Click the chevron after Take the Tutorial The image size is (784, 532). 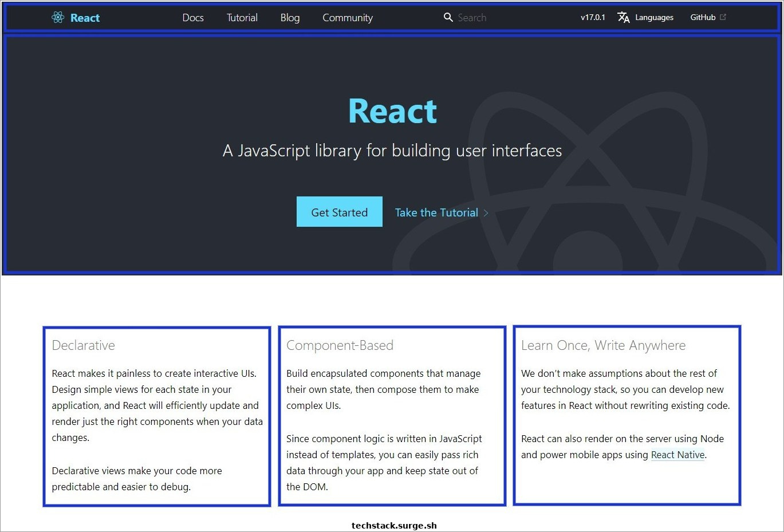coord(486,213)
